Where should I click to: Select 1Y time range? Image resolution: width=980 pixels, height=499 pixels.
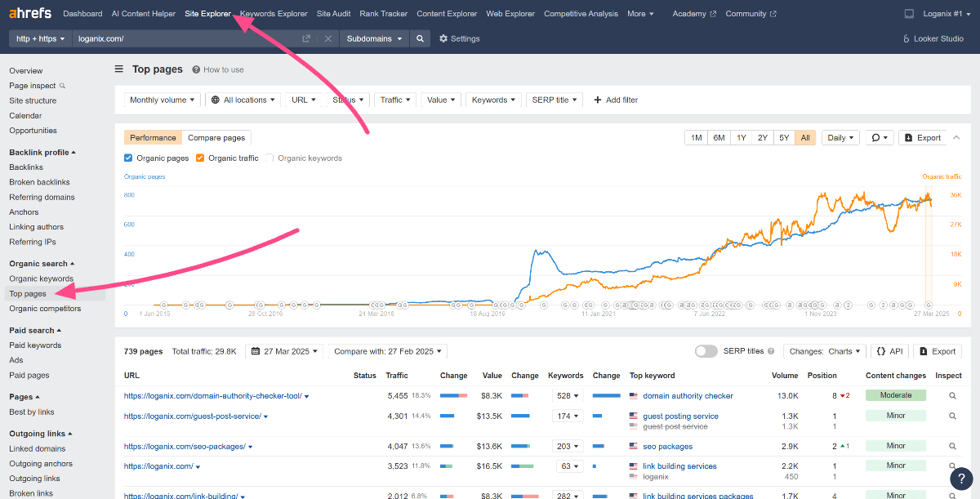741,137
